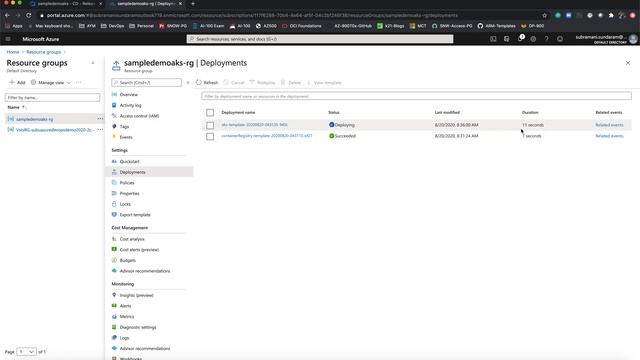This screenshot has height=360, width=640.
Task: Check the aks-template deployment row checkbox
Action: (210, 125)
